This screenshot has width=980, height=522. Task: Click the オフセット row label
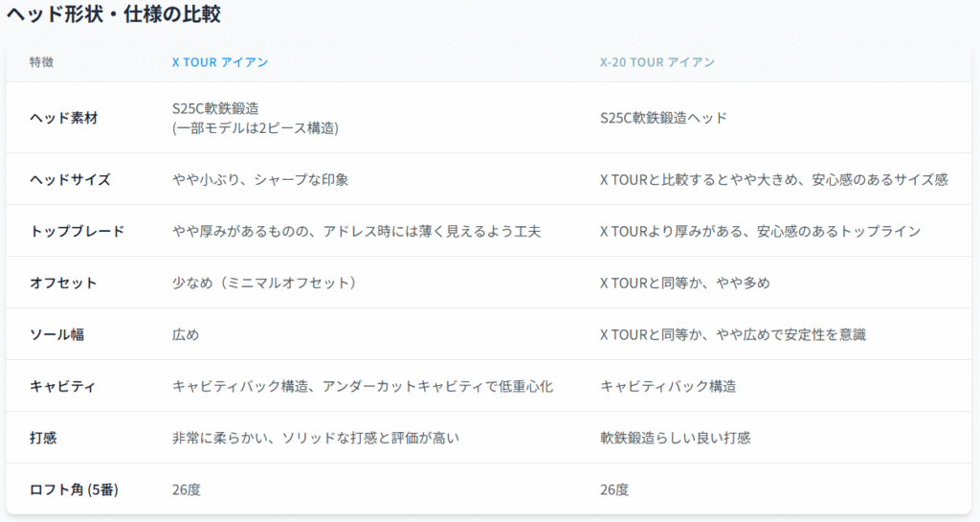pos(63,283)
